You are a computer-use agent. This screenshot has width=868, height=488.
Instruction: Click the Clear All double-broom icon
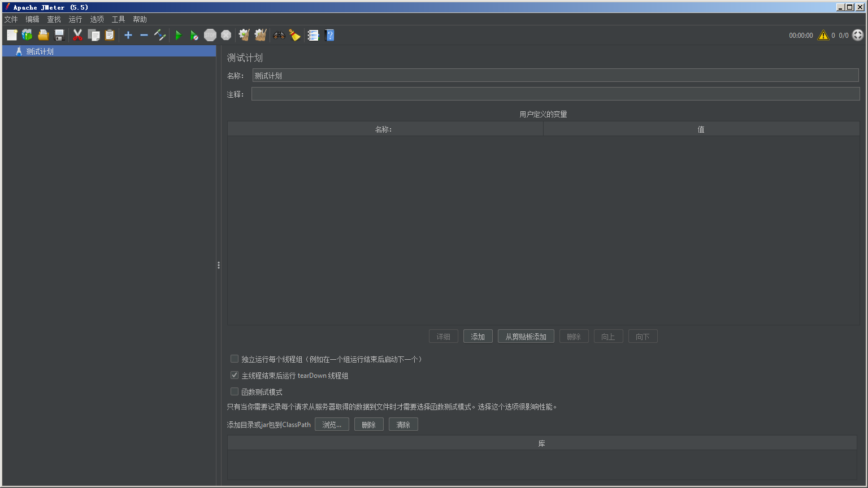(261, 35)
